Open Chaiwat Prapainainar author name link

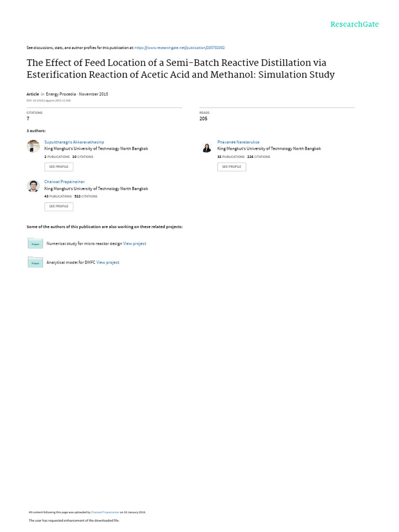click(64, 182)
